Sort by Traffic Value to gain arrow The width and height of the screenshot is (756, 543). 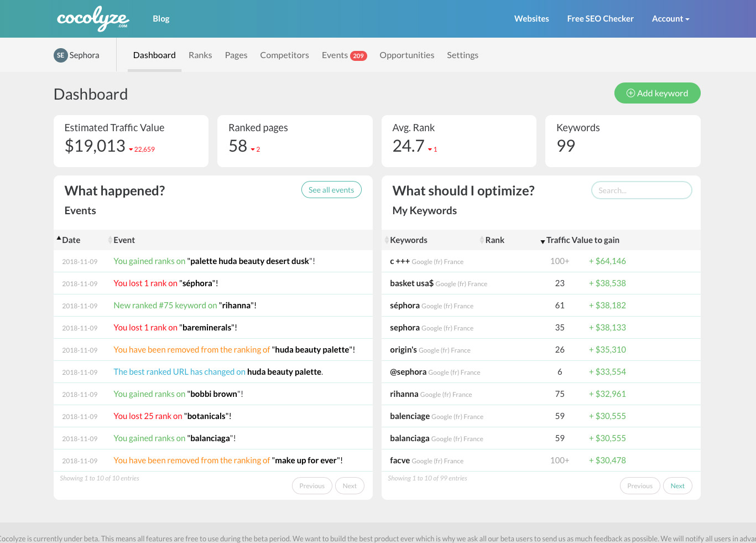[x=543, y=242]
